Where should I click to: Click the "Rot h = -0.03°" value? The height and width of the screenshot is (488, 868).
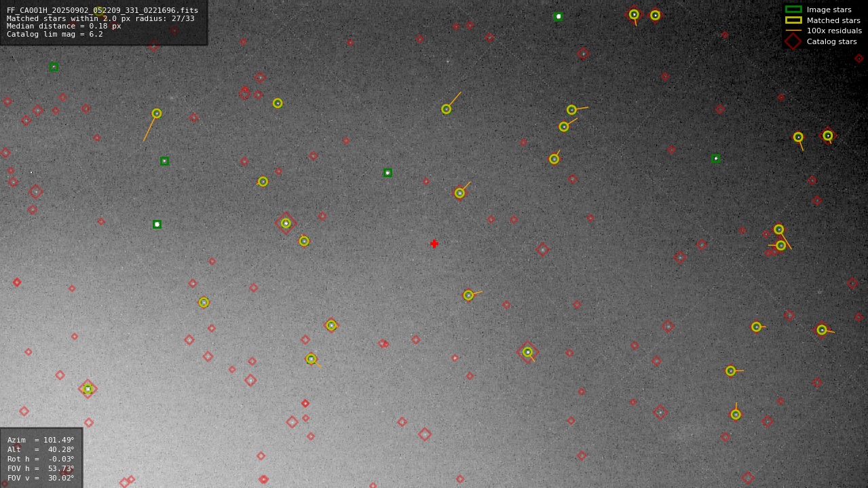(41, 459)
